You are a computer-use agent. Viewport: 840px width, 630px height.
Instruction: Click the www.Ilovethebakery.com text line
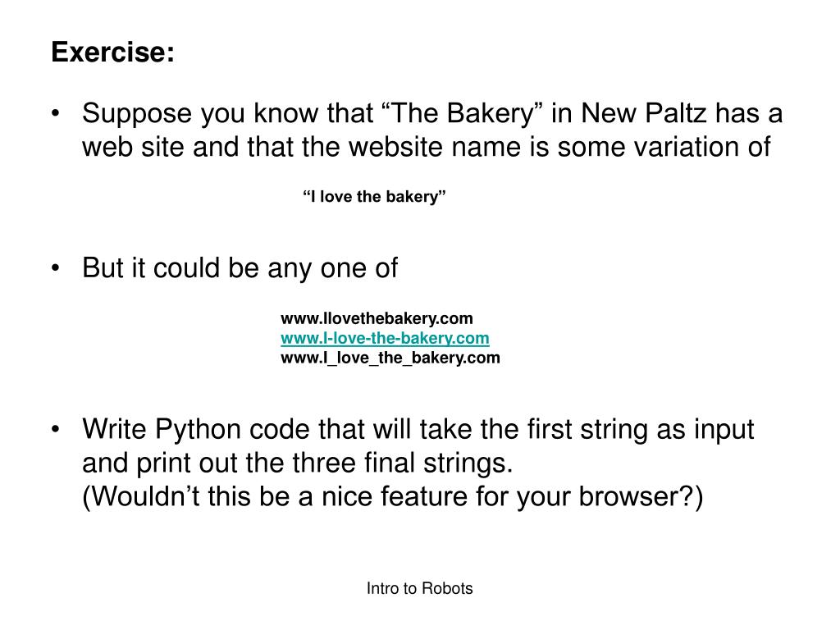pyautogui.click(x=377, y=318)
